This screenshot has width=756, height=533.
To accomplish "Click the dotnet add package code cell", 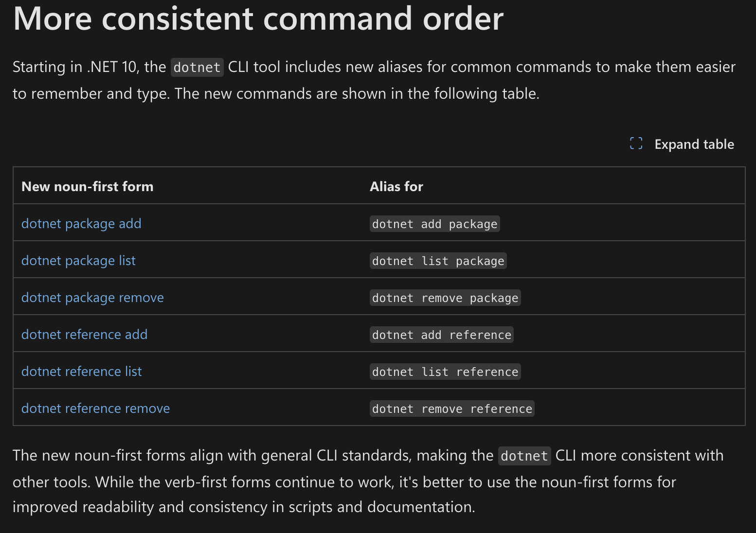I will [x=434, y=224].
